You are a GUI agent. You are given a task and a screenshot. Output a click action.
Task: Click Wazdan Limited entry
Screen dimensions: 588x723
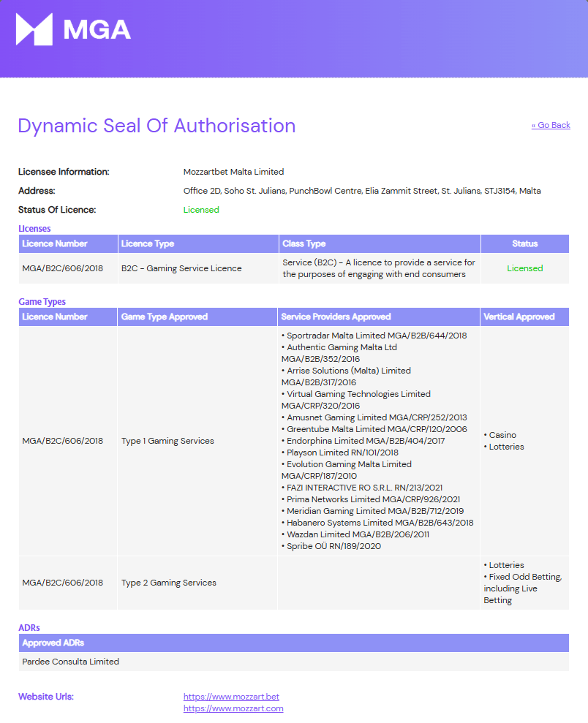355,534
